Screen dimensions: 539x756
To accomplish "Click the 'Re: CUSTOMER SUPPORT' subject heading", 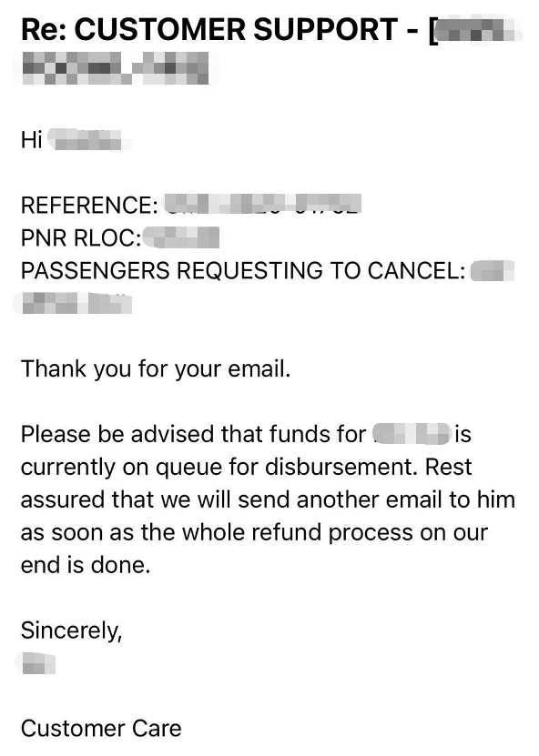I will (210, 30).
